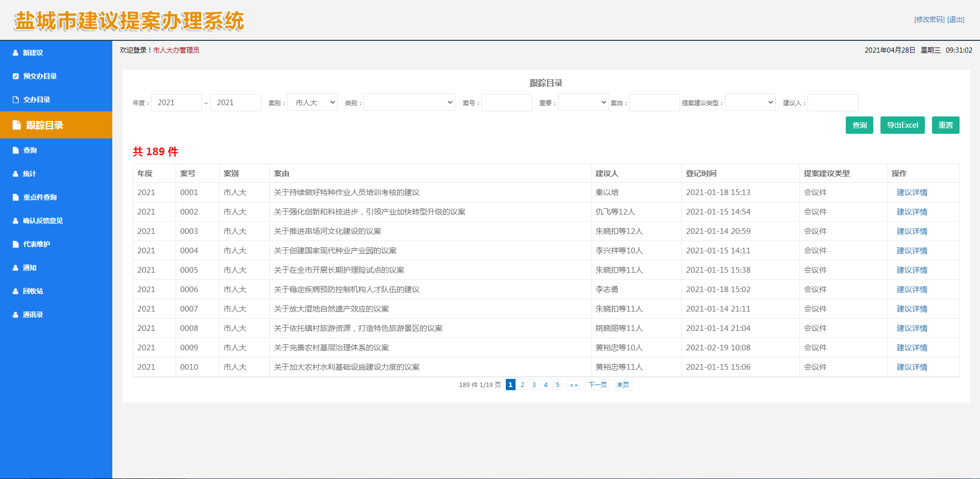Screen dimensions: 980x479
Task: Click the edit icon beside 预交办目录
Action: point(16,76)
